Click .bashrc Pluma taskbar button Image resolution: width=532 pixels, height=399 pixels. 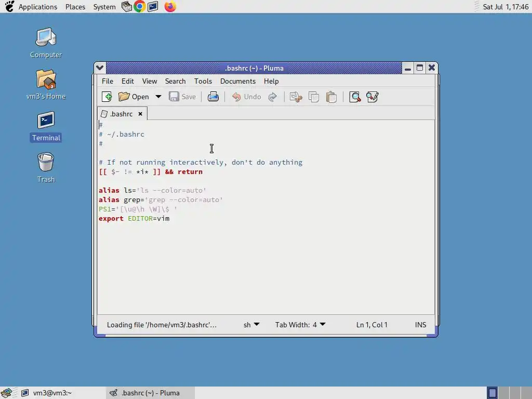point(150,393)
